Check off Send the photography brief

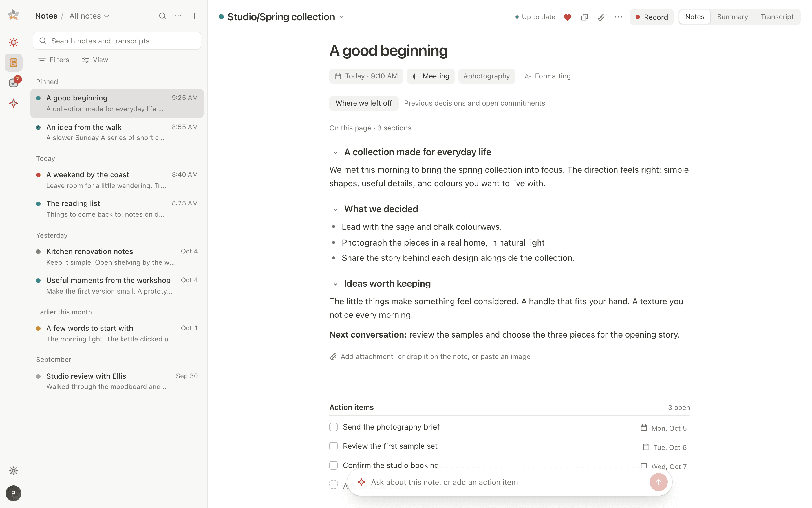(x=334, y=427)
